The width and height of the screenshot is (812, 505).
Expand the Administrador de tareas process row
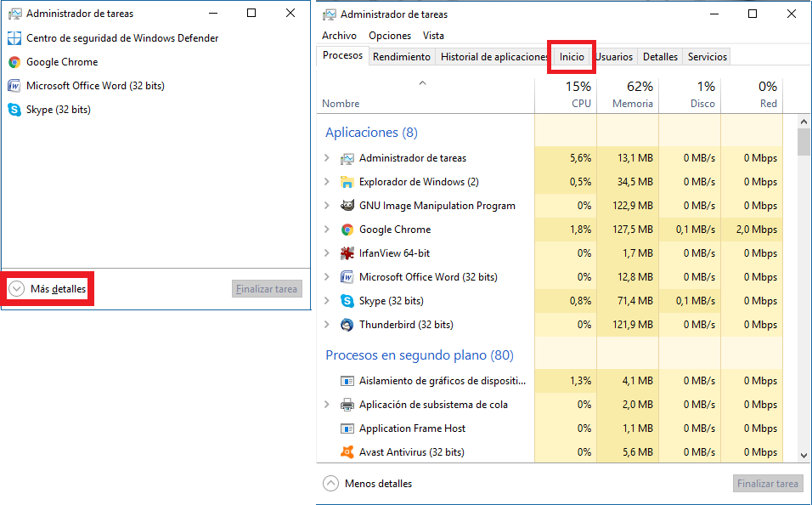click(327, 157)
